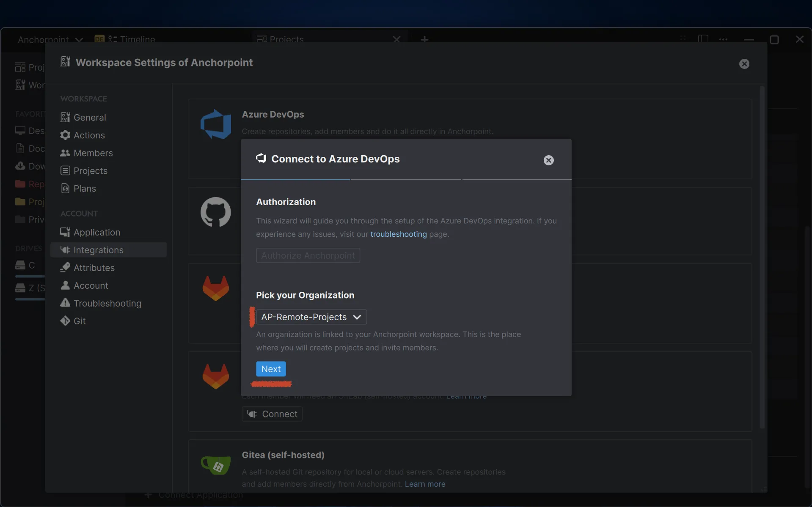Screen dimensions: 812x507
Task: Click the Connect button for GitLab self-hosted
Action: (x=272, y=414)
